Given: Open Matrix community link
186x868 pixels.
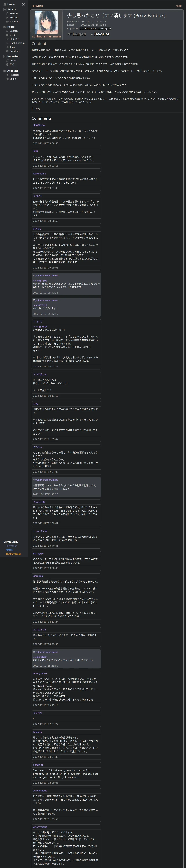Looking at the screenshot, I should click(x=9, y=550).
